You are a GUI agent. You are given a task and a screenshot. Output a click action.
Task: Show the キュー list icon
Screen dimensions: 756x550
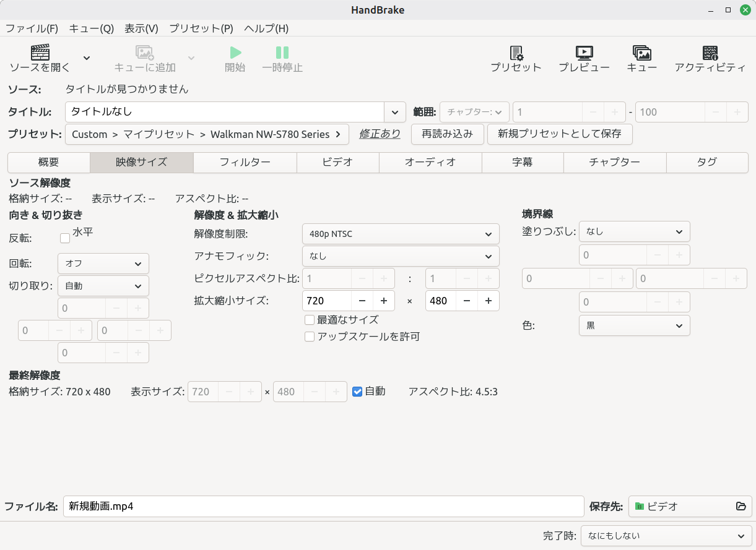pyautogui.click(x=641, y=53)
